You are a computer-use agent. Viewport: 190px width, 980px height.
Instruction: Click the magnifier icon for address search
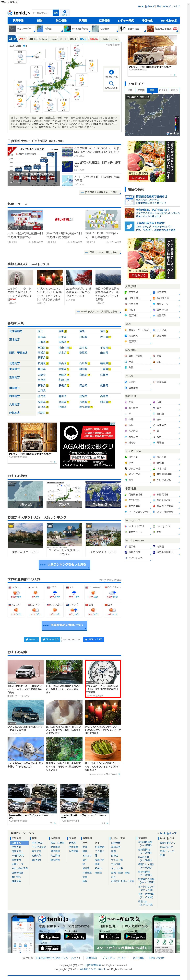pos(111,83)
